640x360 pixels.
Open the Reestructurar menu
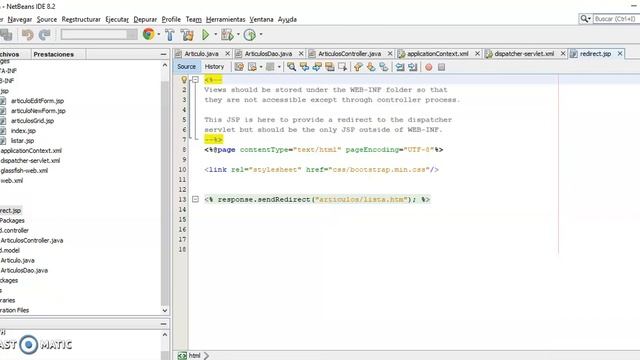point(81,19)
